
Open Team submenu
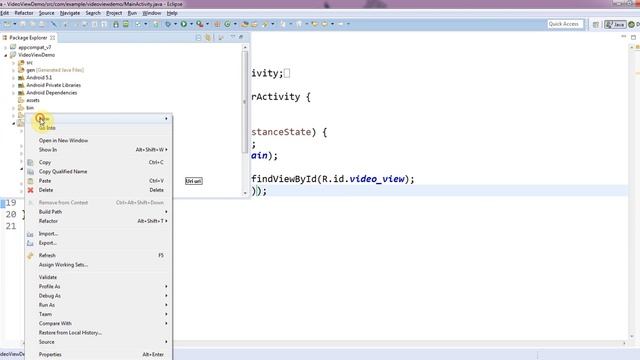click(98, 314)
